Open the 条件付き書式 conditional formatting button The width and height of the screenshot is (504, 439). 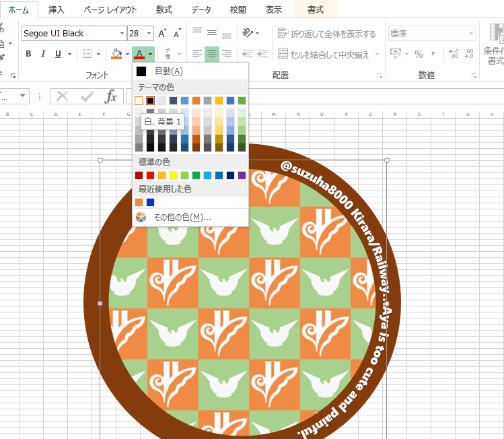pos(493,44)
